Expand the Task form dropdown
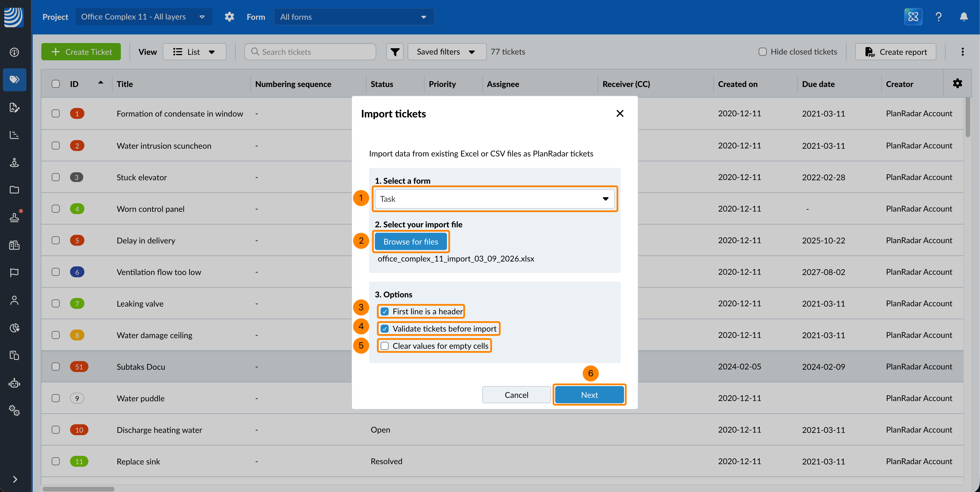This screenshot has height=492, width=980. 495,199
